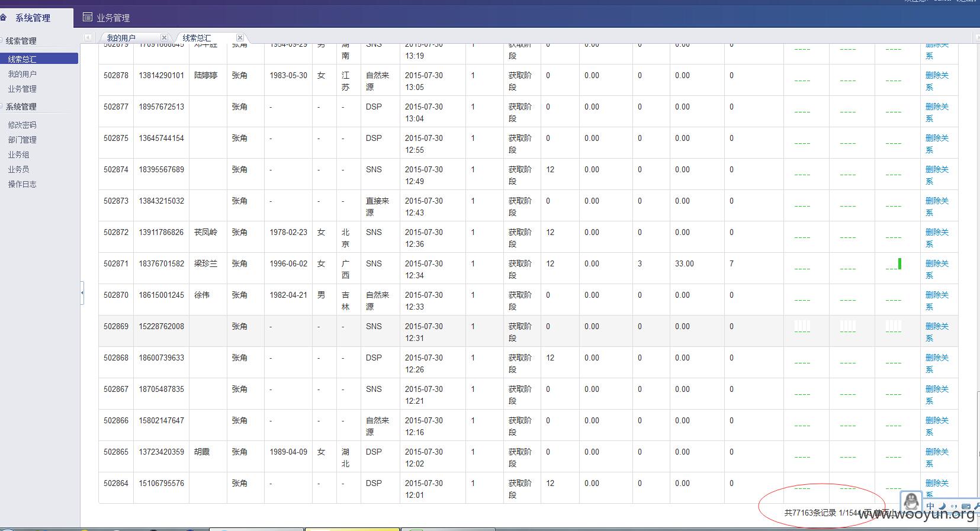Click phone number 18395567689

(x=162, y=169)
